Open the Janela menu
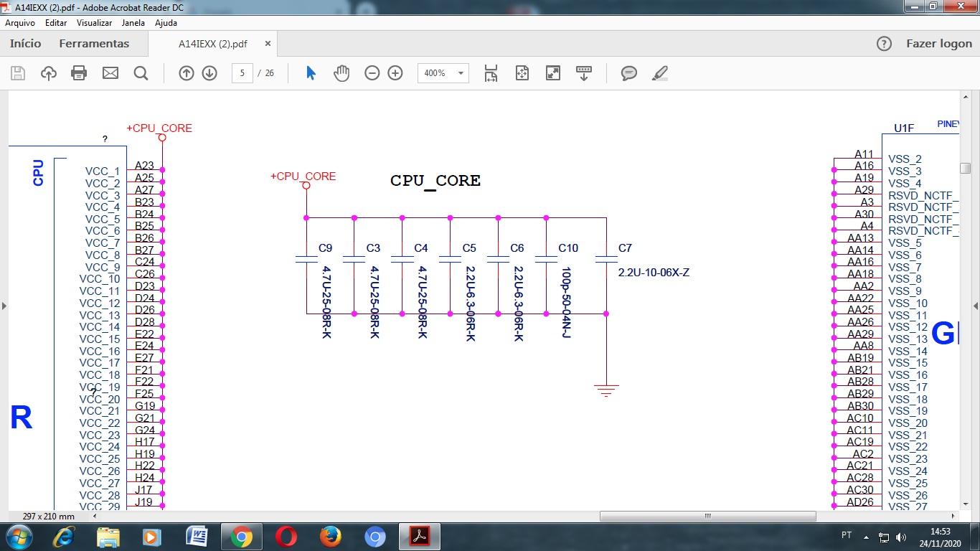The height and width of the screenshot is (551, 980). (133, 23)
